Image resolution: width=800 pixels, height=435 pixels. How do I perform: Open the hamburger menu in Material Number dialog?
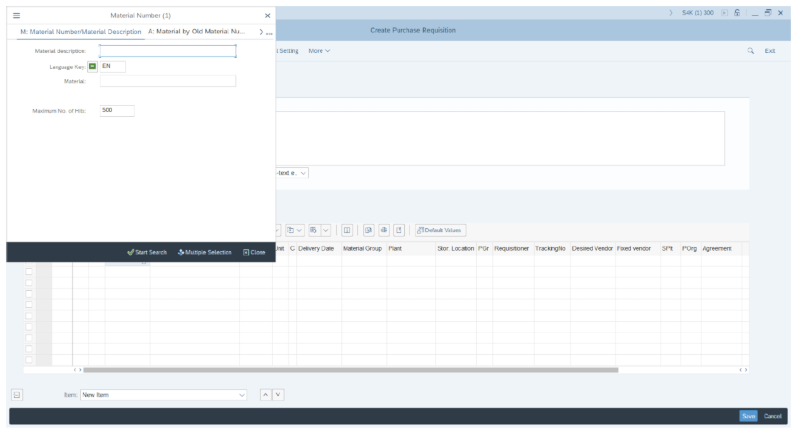16,16
